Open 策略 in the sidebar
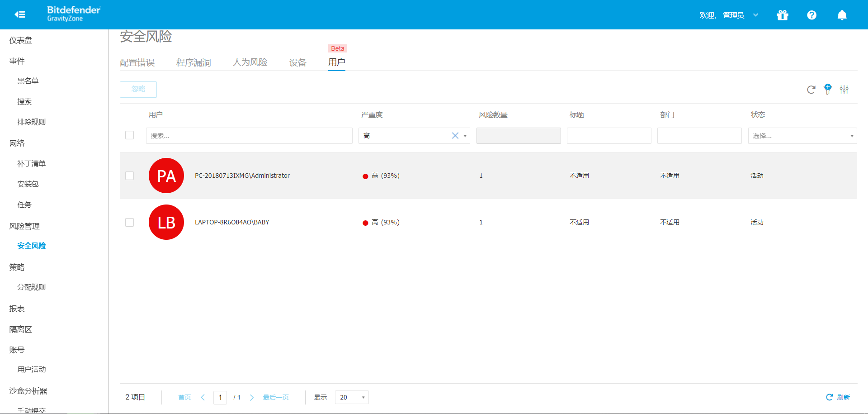 click(17, 267)
